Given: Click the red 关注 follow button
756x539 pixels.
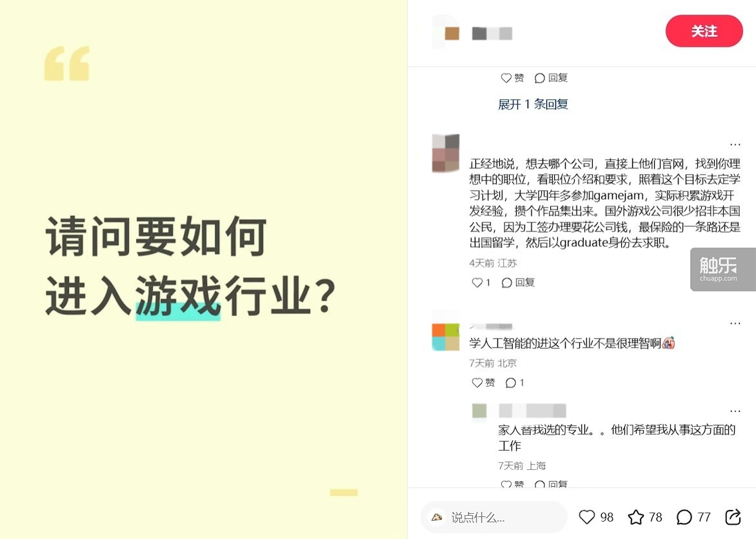Looking at the screenshot, I should pos(704,32).
